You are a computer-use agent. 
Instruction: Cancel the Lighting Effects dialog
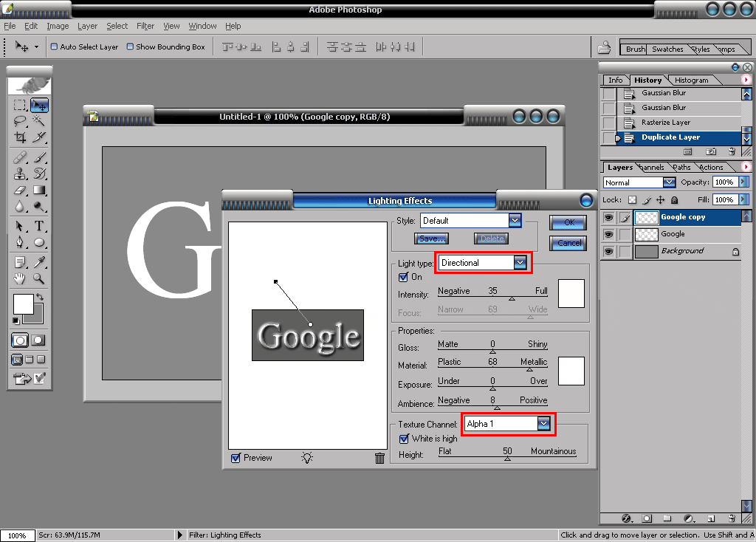[568, 243]
